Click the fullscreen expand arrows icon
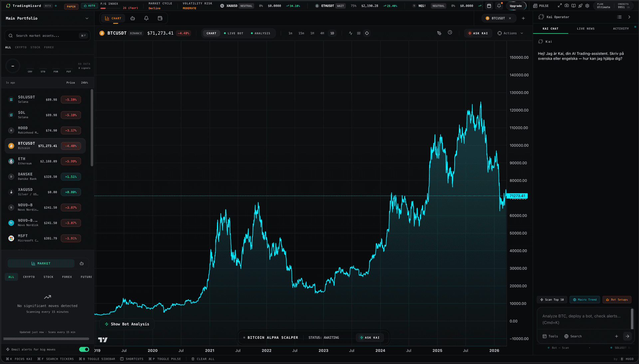Viewport: 639px width, 364px height. (560, 6)
